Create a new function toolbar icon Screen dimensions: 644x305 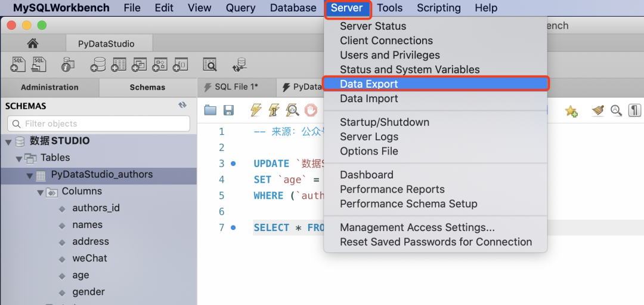point(180,64)
